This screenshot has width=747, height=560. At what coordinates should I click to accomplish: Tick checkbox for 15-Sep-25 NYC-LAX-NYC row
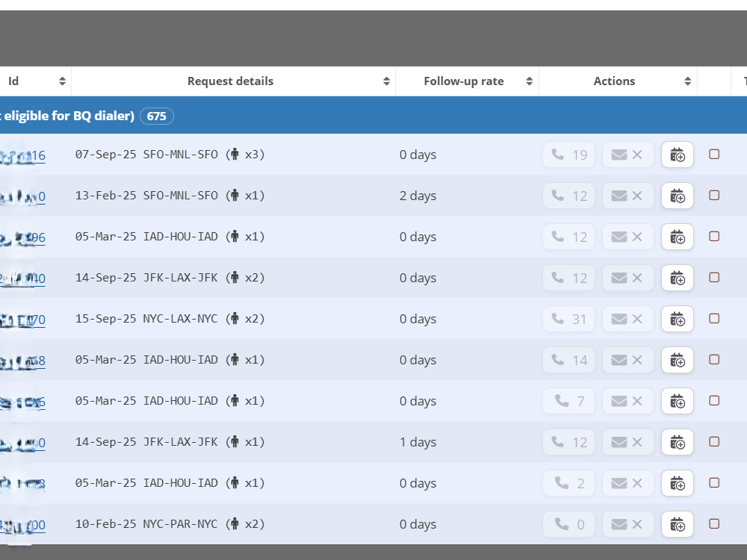click(x=714, y=319)
